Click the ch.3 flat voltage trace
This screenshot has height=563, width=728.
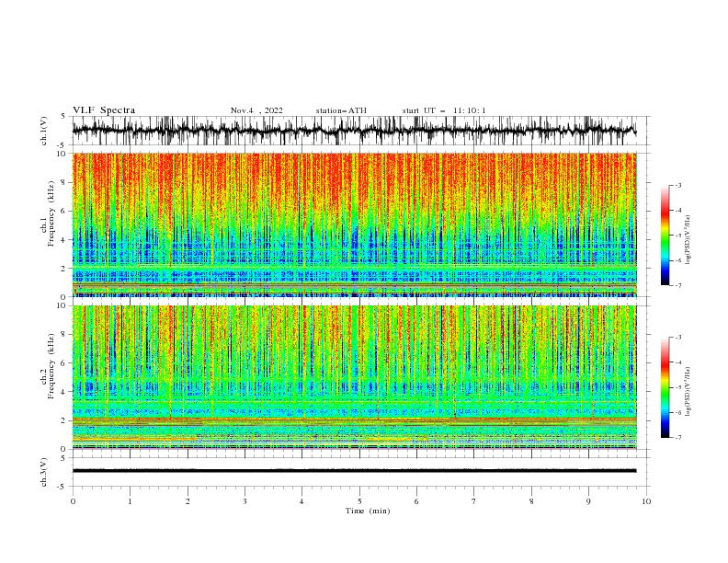[x=354, y=471]
